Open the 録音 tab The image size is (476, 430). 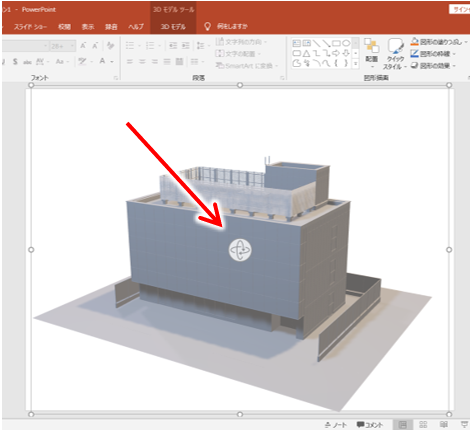(111, 27)
